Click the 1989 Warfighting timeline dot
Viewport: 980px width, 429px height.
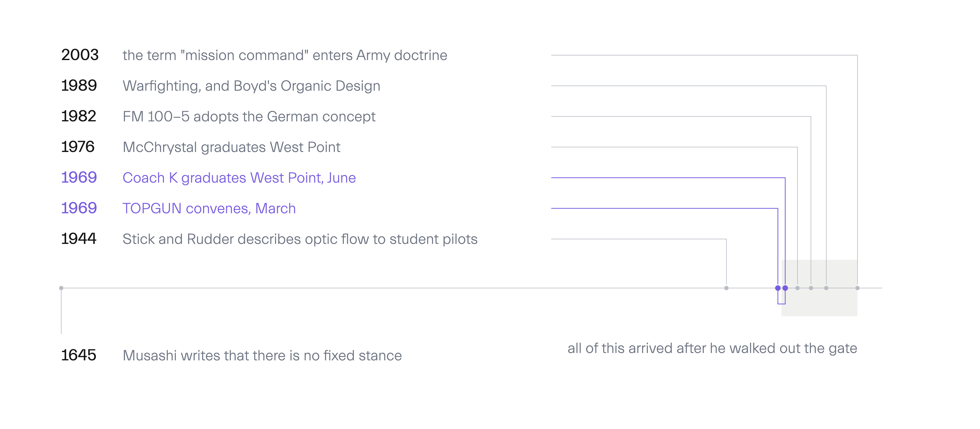click(826, 288)
